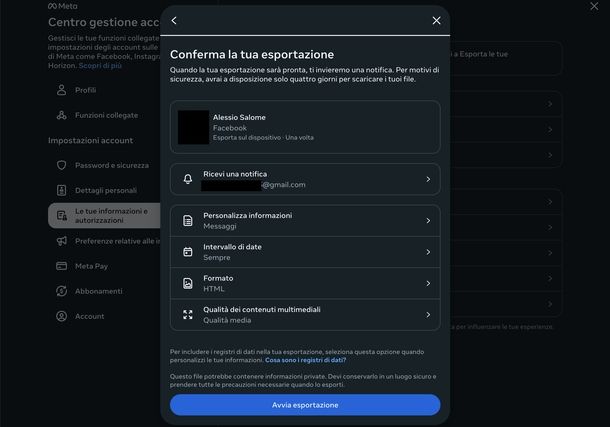Click the document icon for Personalizza informazioni
This screenshot has height=427, width=610.
coord(188,220)
